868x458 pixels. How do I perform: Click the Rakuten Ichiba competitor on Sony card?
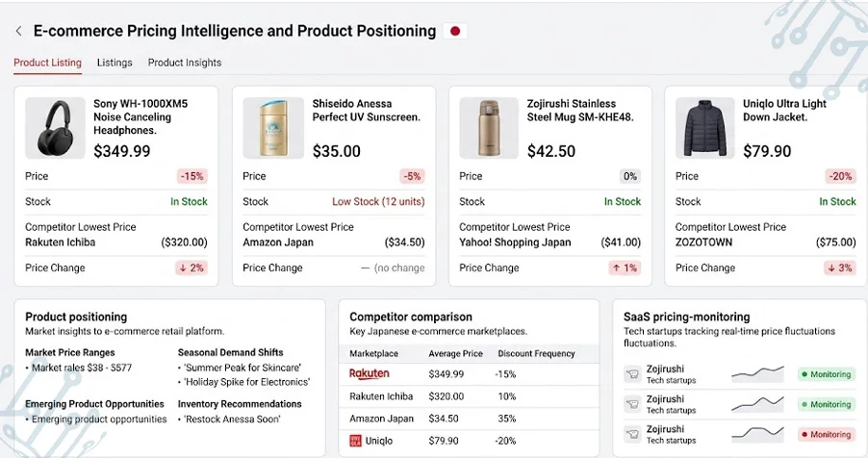pos(61,242)
